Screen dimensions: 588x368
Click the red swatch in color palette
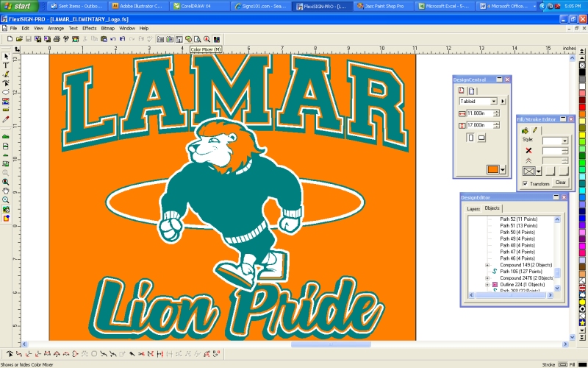click(x=582, y=106)
